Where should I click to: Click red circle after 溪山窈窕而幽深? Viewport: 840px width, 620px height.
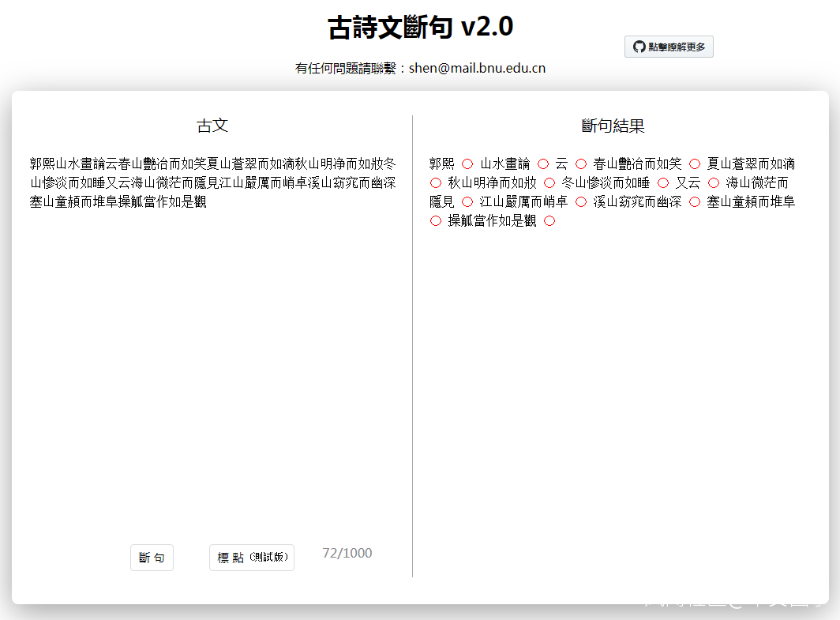point(695,202)
